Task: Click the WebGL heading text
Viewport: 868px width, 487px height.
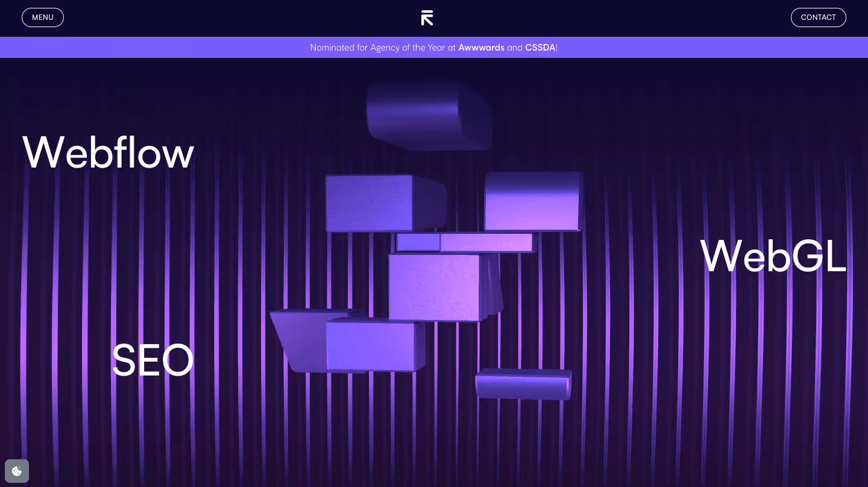Action: coord(773,256)
